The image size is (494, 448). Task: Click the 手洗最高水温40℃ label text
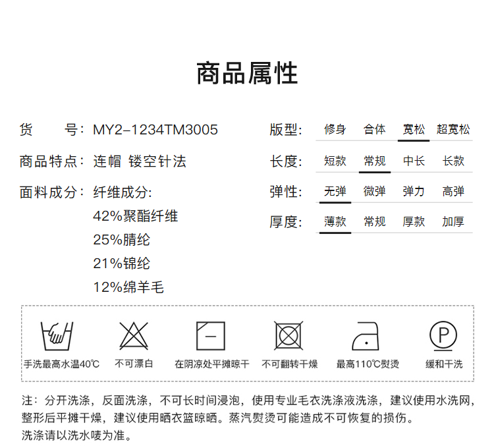61,364
